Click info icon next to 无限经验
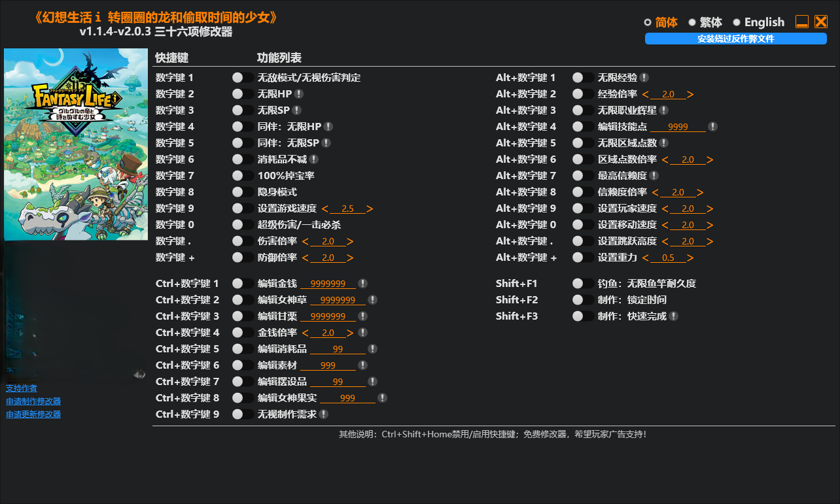 pos(644,78)
